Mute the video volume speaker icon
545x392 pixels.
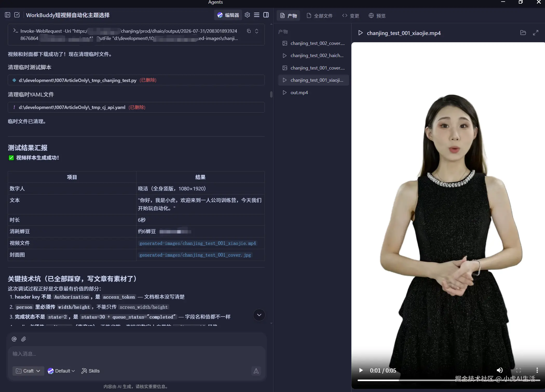click(x=500, y=370)
